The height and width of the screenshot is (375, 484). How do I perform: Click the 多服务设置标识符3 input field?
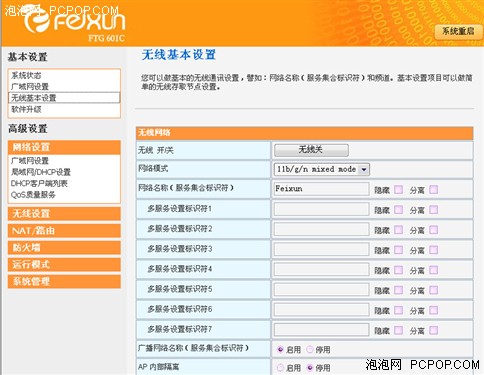[321, 249]
